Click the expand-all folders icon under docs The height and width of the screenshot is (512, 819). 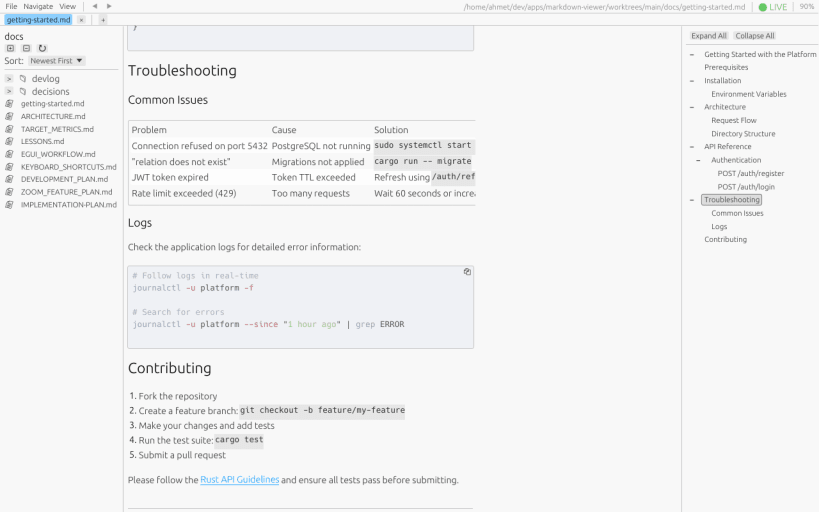(10, 48)
